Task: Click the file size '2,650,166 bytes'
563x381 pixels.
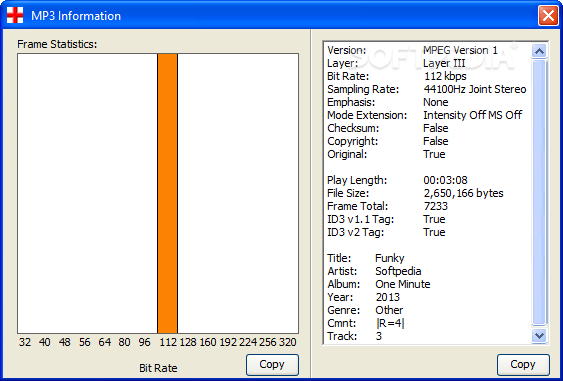Action: (x=464, y=193)
